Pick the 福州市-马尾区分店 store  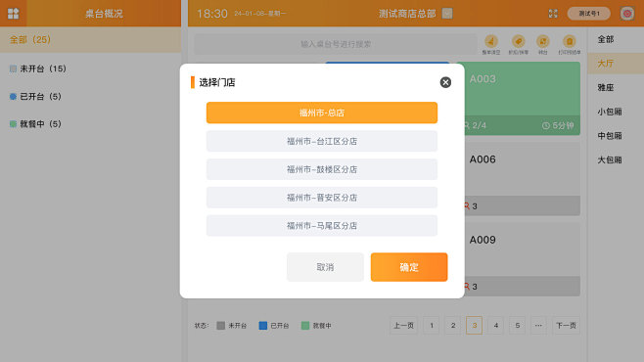pyautogui.click(x=322, y=226)
